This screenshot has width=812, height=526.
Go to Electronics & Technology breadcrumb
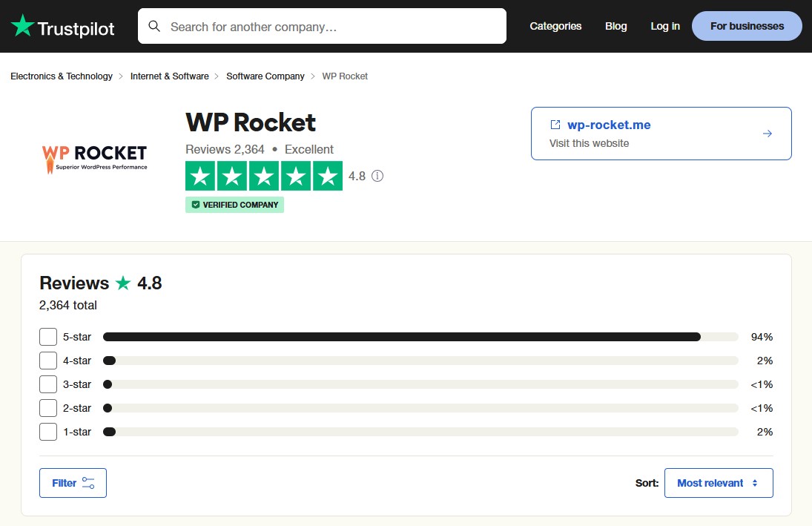(x=62, y=76)
